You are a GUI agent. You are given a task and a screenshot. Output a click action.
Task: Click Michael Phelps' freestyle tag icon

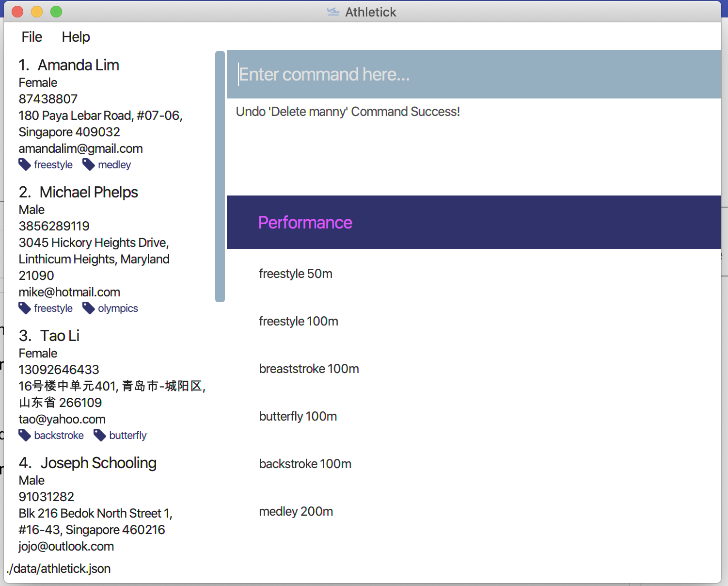[25, 308]
